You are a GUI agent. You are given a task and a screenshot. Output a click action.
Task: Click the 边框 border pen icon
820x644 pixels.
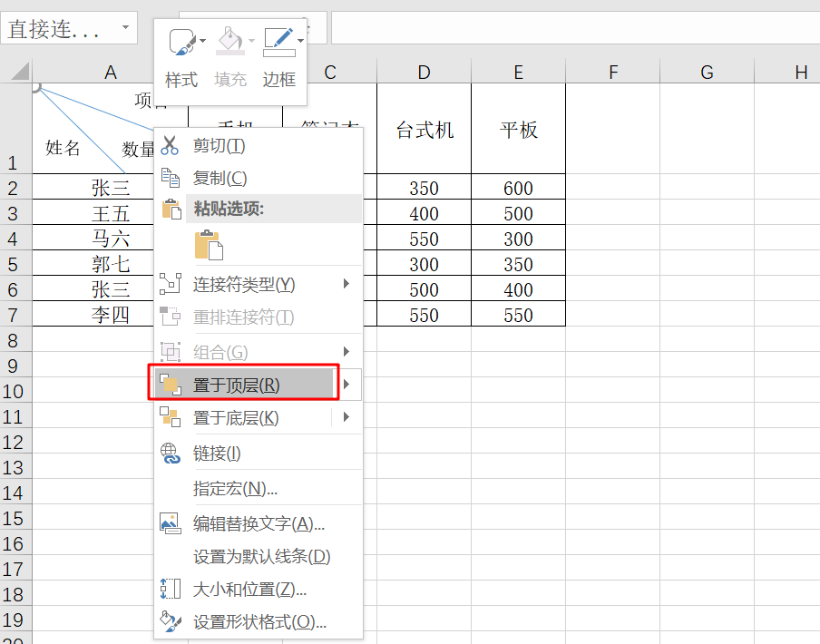pos(278,36)
